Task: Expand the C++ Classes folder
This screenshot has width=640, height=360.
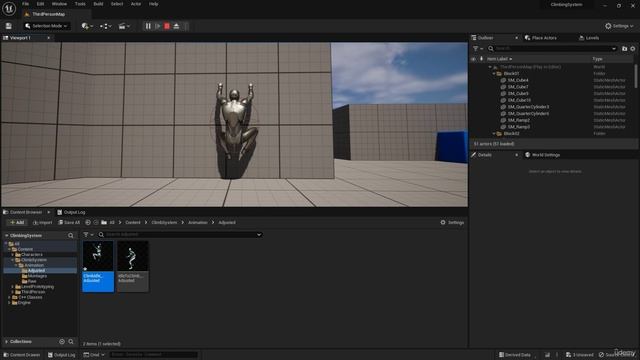Action: pos(10,298)
